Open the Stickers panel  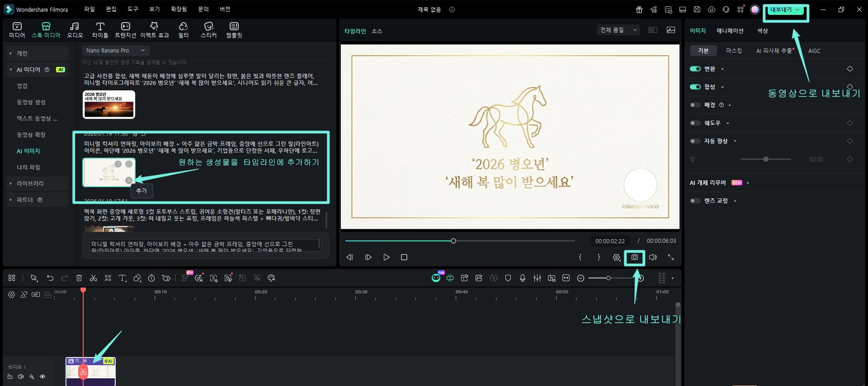[x=208, y=30]
